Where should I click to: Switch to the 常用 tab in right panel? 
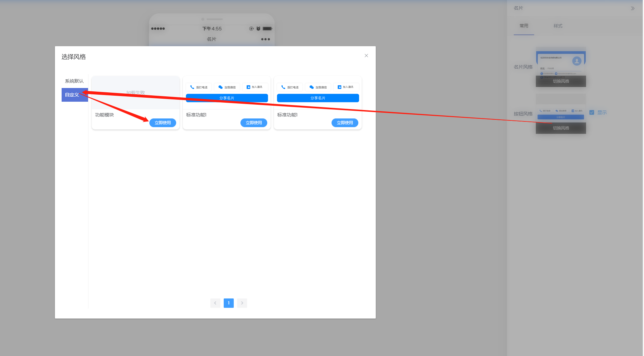(x=524, y=26)
